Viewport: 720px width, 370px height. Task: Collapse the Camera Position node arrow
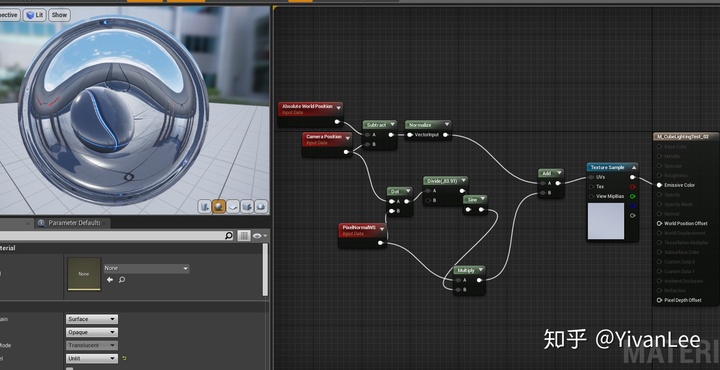point(348,138)
